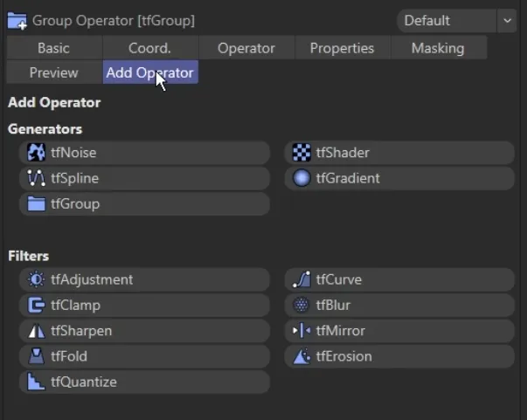Click the tfShader checkerboard icon

(302, 153)
